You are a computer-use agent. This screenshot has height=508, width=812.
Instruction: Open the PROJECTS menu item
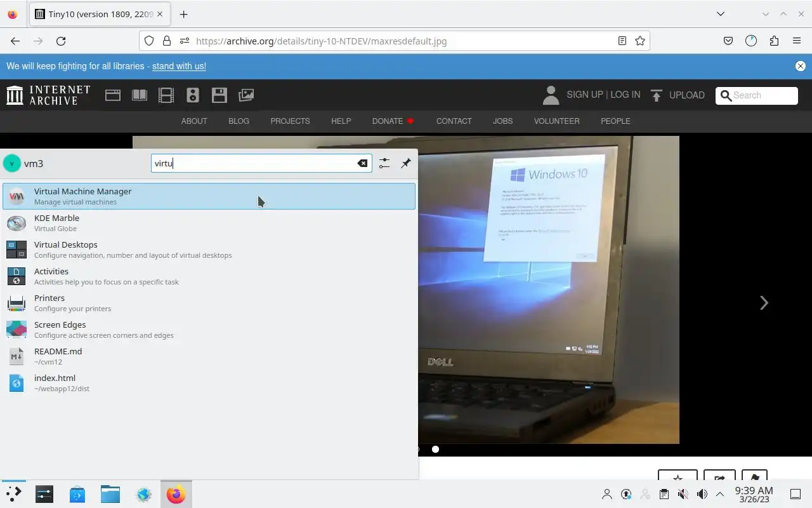click(x=290, y=121)
